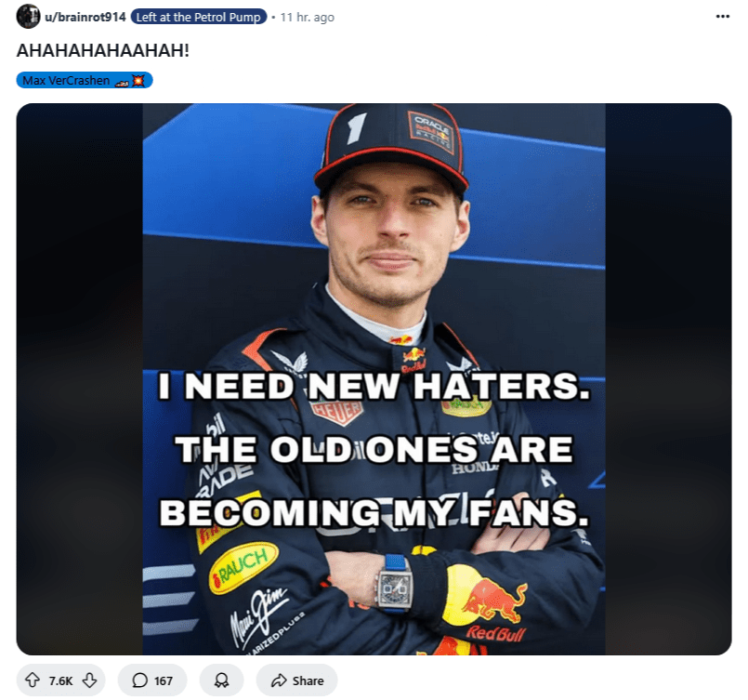Image resolution: width=748 pixels, height=700 pixels.
Task: Give an award using the award icon
Action: click(x=221, y=680)
